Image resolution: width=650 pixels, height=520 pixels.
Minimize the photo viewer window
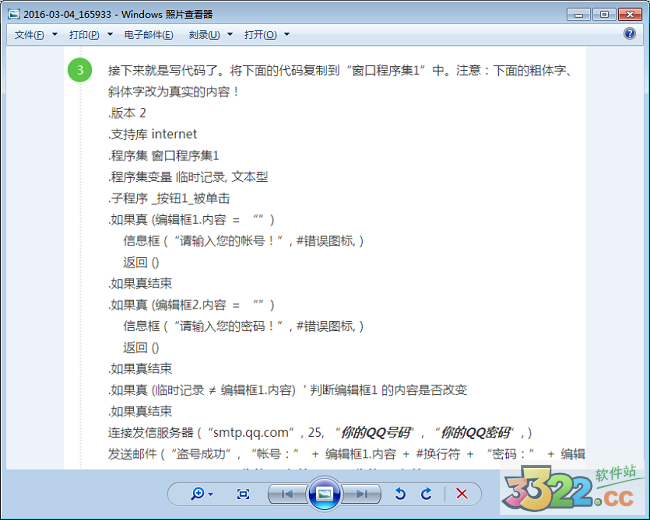(579, 15)
